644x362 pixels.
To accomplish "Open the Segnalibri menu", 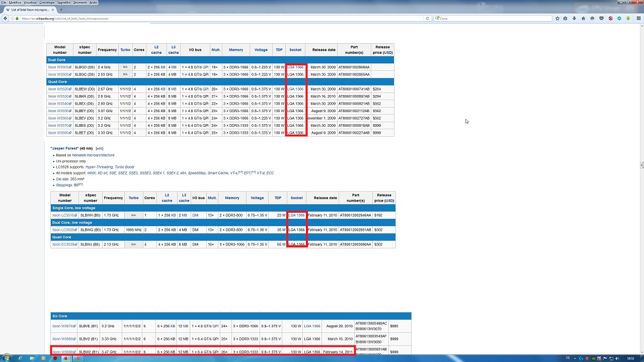I will [x=64, y=3].
